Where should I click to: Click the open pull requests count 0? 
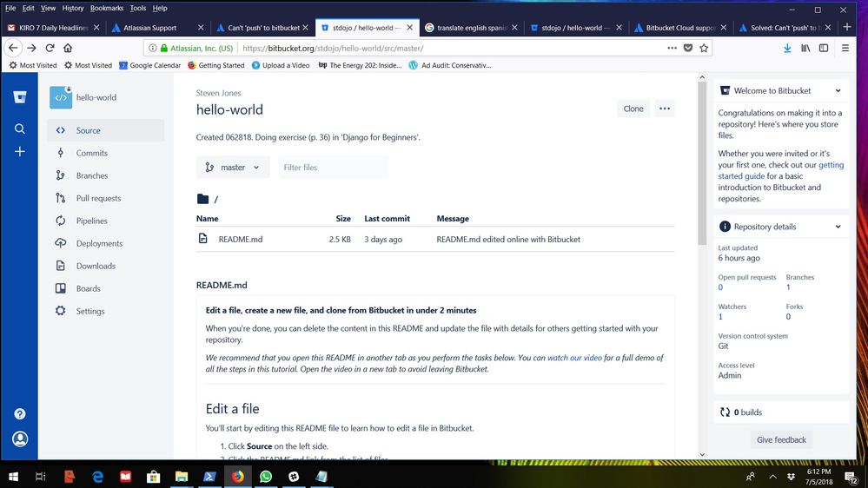(x=720, y=287)
